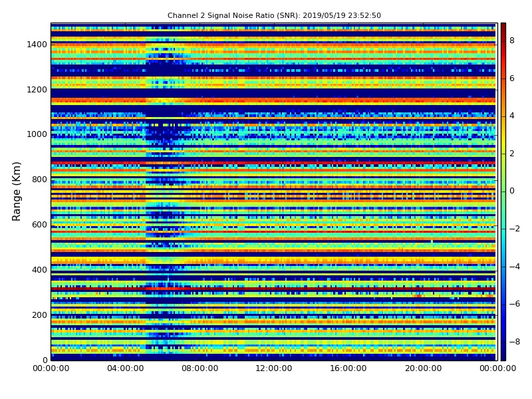The image size is (532, 399).
Task: Click the colorbar label −2
Action: [x=515, y=229]
